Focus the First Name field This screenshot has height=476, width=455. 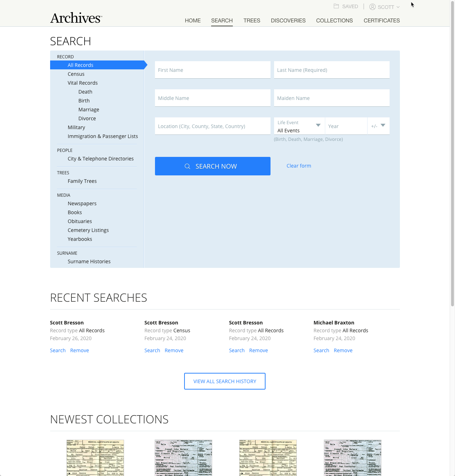coord(213,70)
